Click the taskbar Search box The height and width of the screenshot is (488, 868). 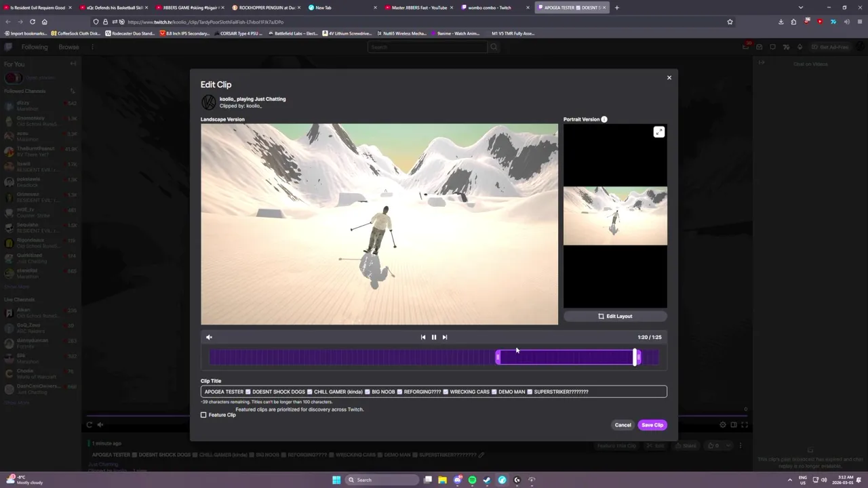coord(382,480)
